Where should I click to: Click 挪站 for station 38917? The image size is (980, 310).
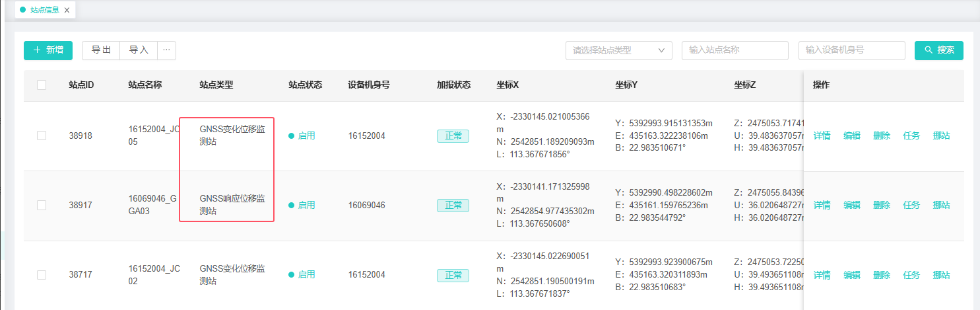point(942,206)
